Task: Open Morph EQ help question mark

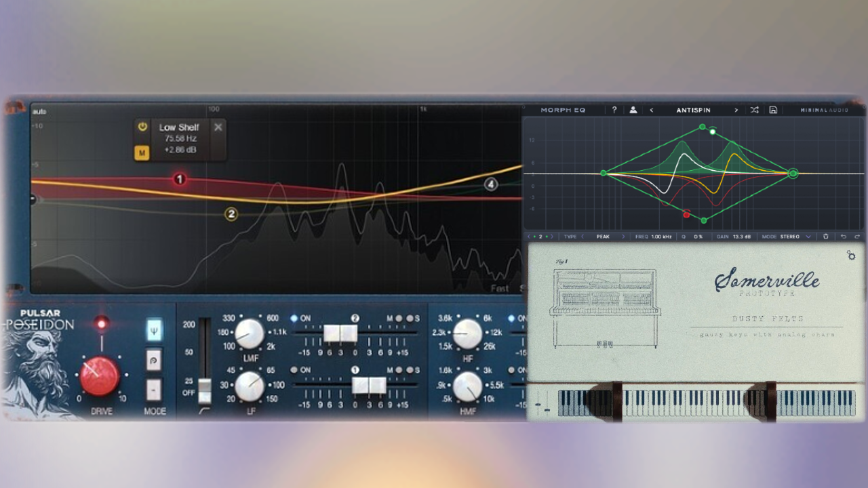Action: (x=614, y=110)
